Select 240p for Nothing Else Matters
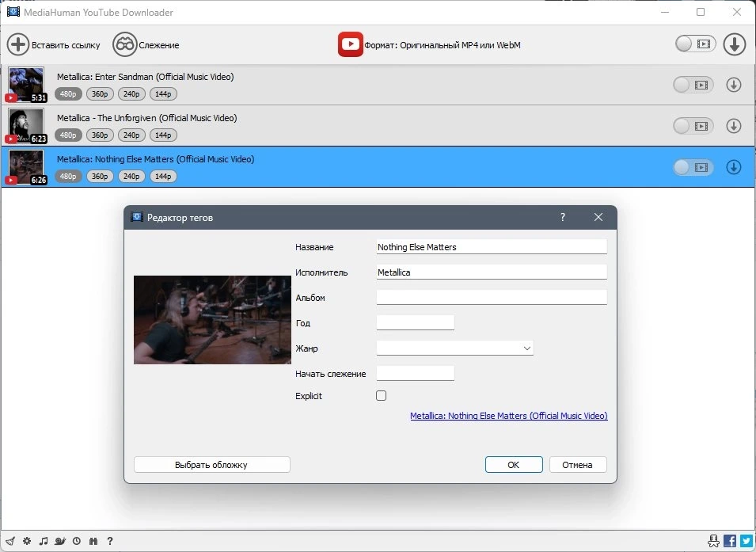Screen dimensions: 756x552 pyautogui.click(x=131, y=177)
